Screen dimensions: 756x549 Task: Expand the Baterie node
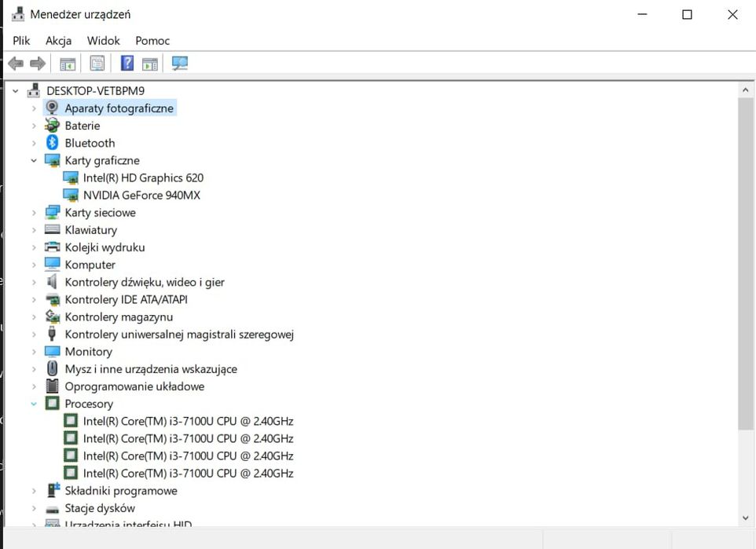34,126
